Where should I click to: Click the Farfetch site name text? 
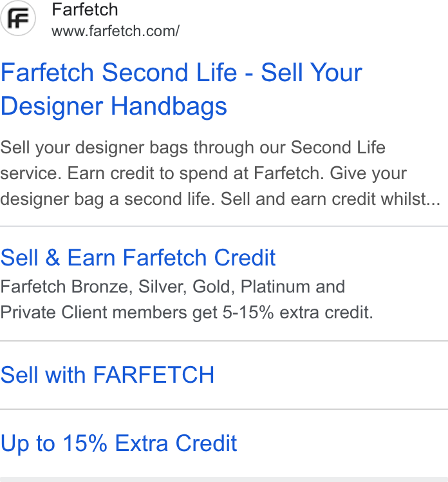tap(85, 10)
